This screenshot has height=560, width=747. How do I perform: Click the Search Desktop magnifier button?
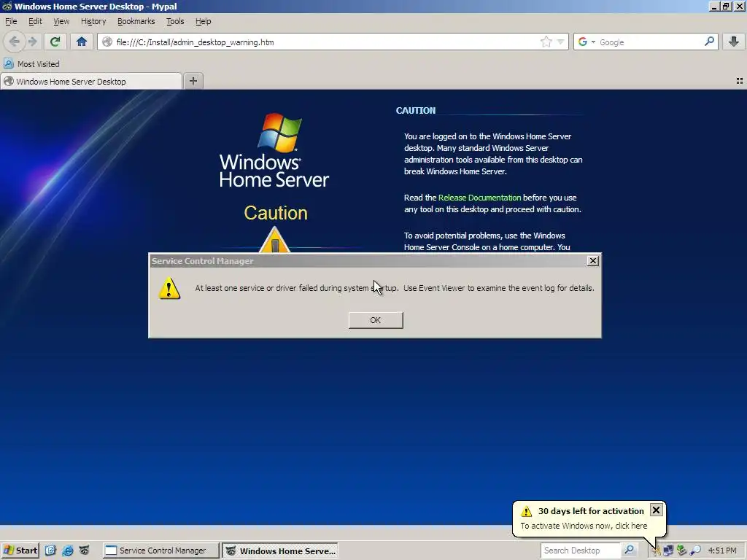click(629, 551)
